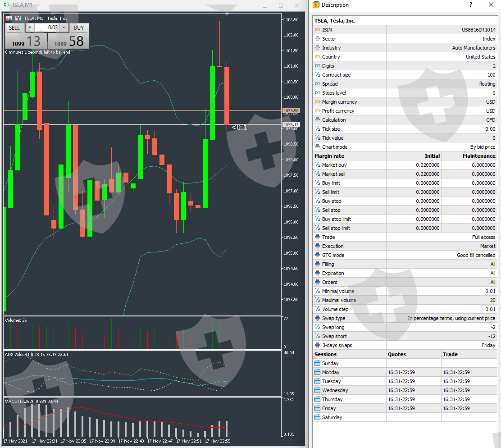Click the Country row icon
Screen dimensions: 501x448
[x=317, y=56]
